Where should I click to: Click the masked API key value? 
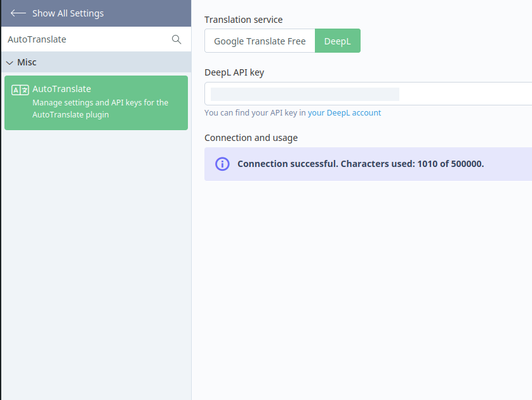[305, 94]
